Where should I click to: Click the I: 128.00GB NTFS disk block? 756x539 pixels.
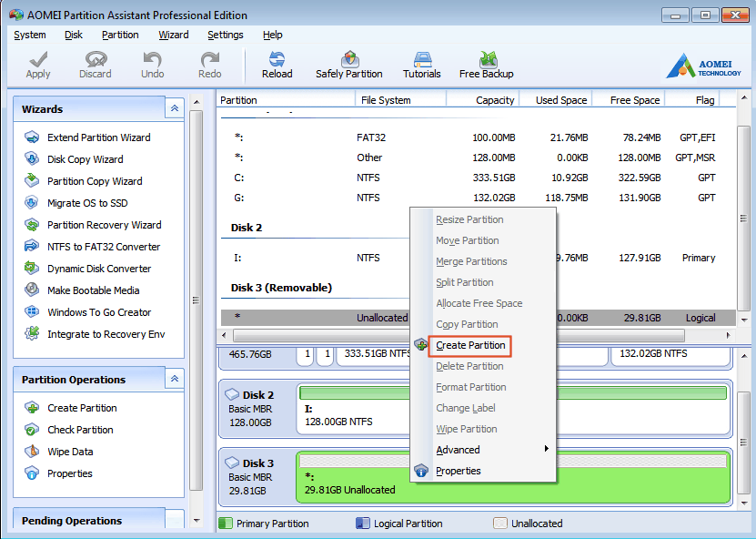513,409
